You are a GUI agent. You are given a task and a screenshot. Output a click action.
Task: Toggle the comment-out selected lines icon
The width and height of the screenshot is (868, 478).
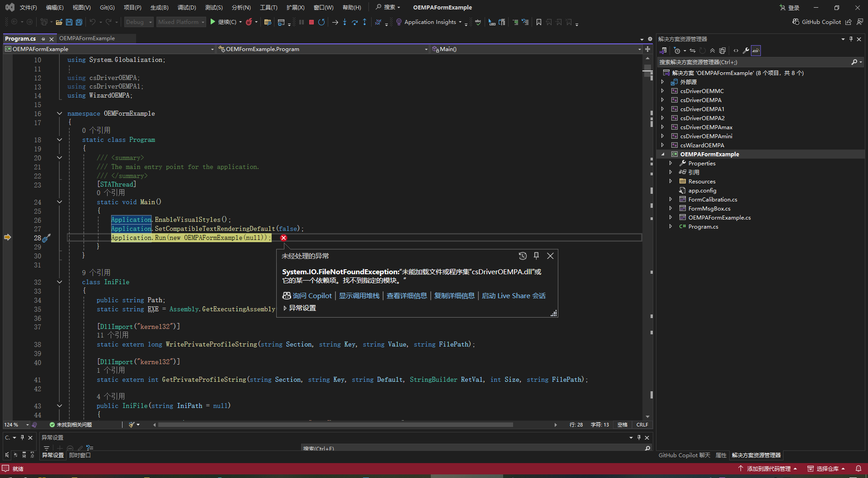[x=515, y=22]
